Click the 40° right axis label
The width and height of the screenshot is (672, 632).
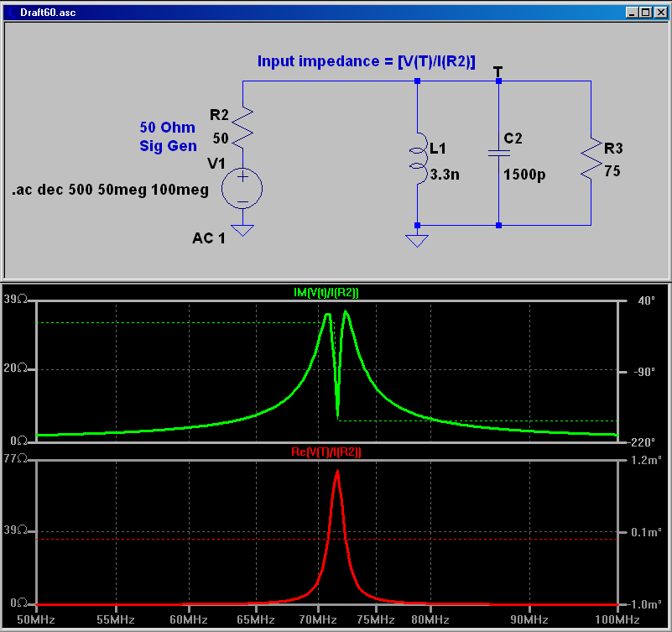(646, 300)
